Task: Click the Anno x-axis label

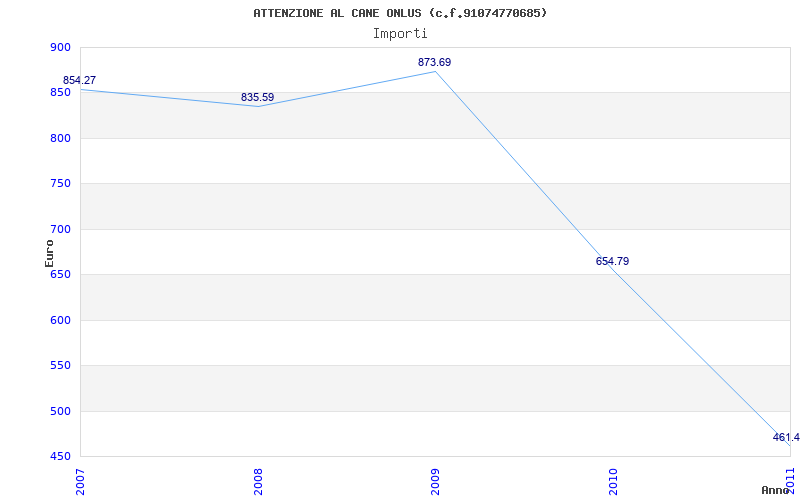Action: (776, 490)
